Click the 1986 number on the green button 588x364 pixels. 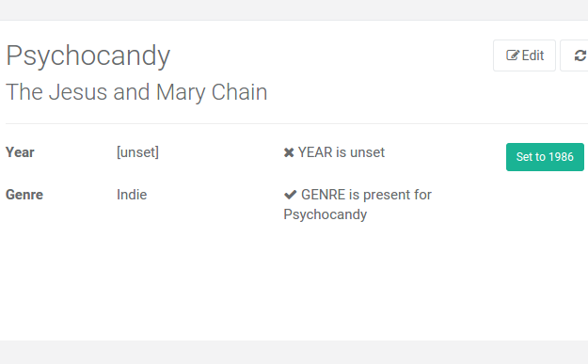[x=562, y=157]
